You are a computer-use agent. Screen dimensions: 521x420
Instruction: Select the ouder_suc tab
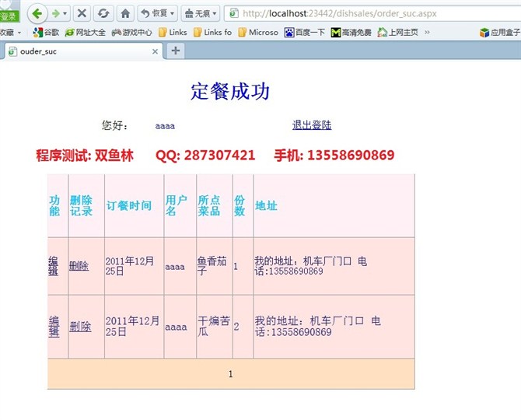coord(83,51)
